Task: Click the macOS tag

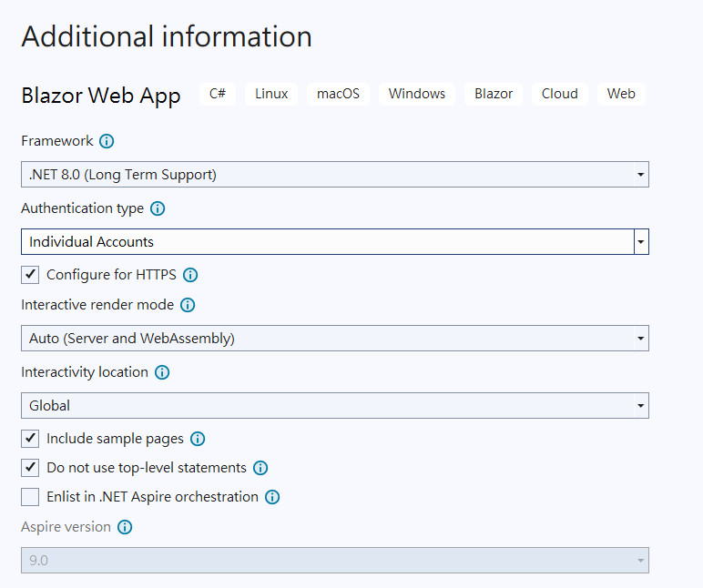Action: pyautogui.click(x=338, y=94)
